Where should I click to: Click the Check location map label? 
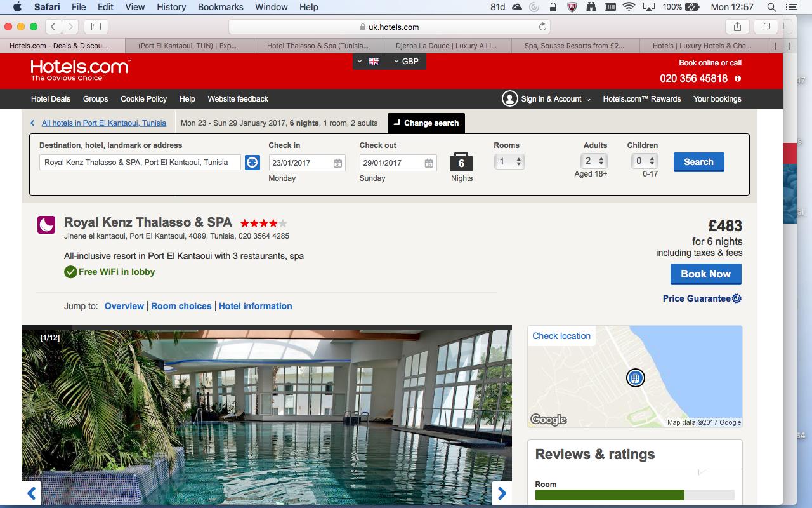click(561, 336)
